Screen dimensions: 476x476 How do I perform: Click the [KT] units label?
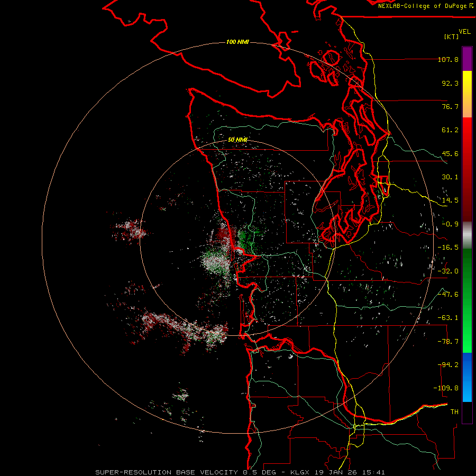click(452, 36)
